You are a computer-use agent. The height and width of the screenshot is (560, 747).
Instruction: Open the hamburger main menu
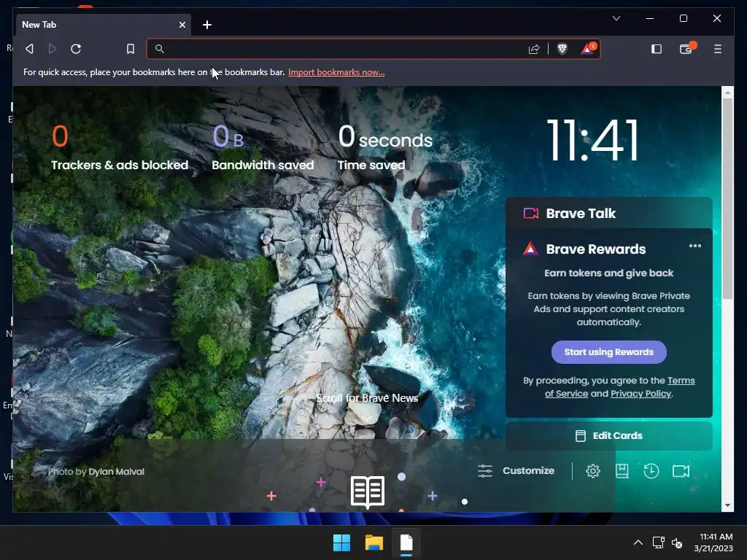click(718, 49)
